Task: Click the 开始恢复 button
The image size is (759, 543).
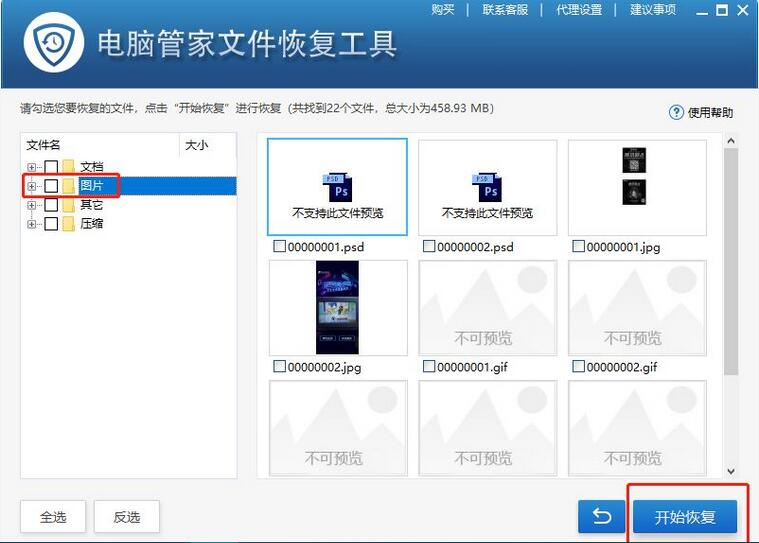Action: click(x=685, y=517)
